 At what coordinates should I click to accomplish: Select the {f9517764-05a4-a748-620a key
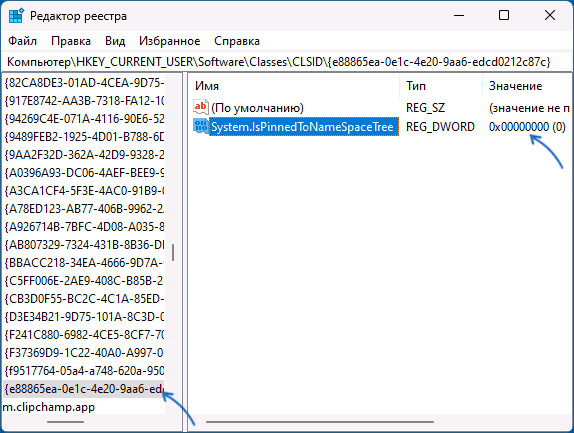pos(84,371)
